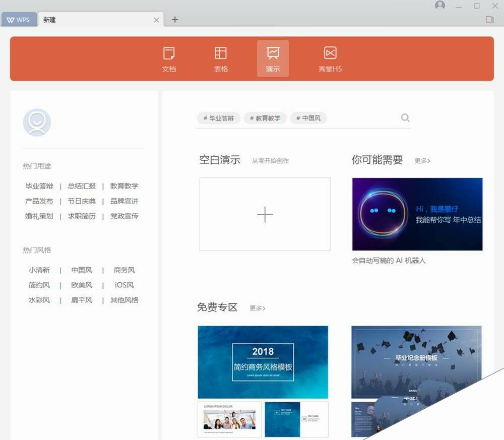Expand 更多 next to 你可能需要
The height and width of the screenshot is (440, 504).
click(422, 161)
